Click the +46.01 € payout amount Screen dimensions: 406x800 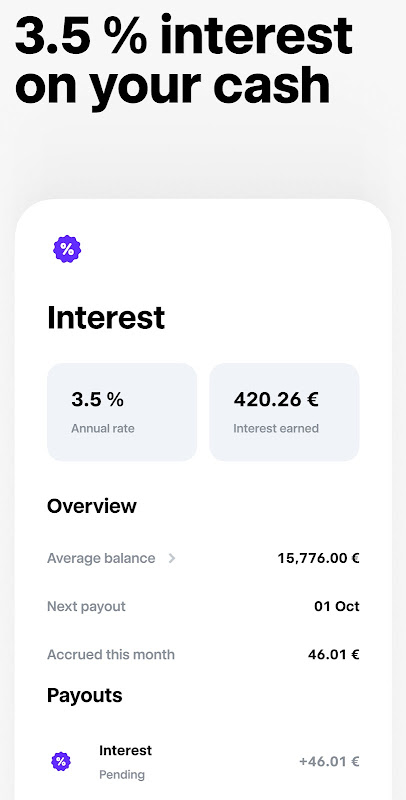pos(329,762)
